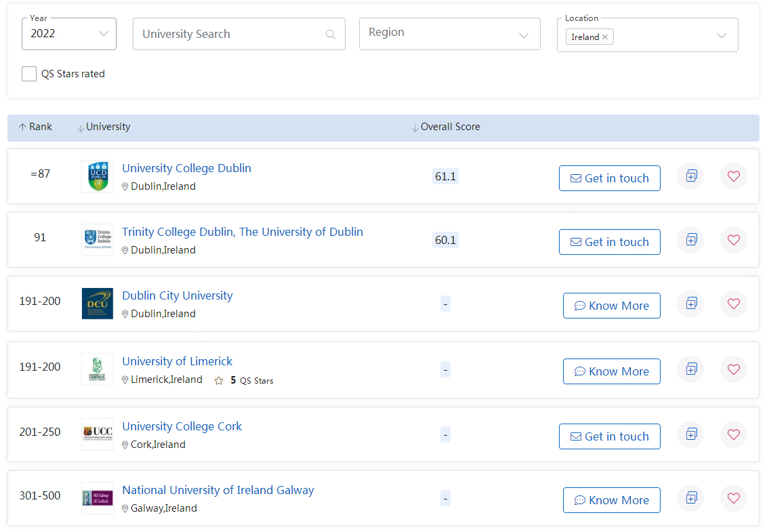
Task: Enable the QS Stars rated checkbox
Action: pyautogui.click(x=29, y=74)
